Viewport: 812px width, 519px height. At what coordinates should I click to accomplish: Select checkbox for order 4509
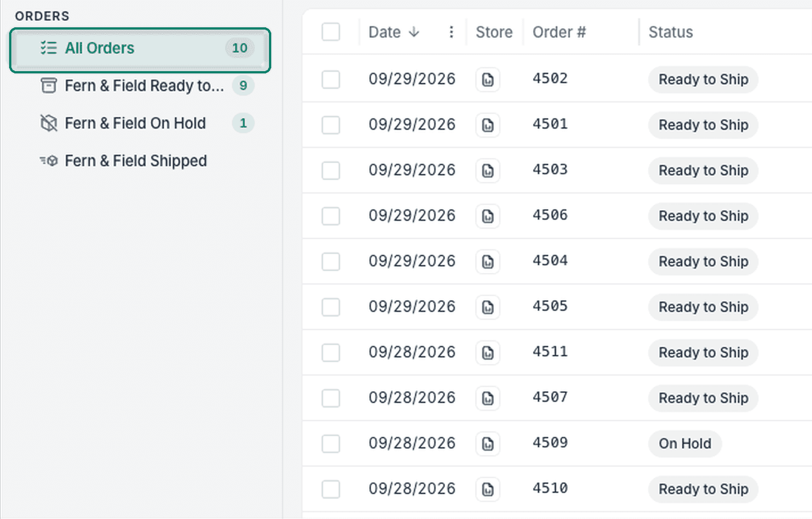click(x=331, y=444)
